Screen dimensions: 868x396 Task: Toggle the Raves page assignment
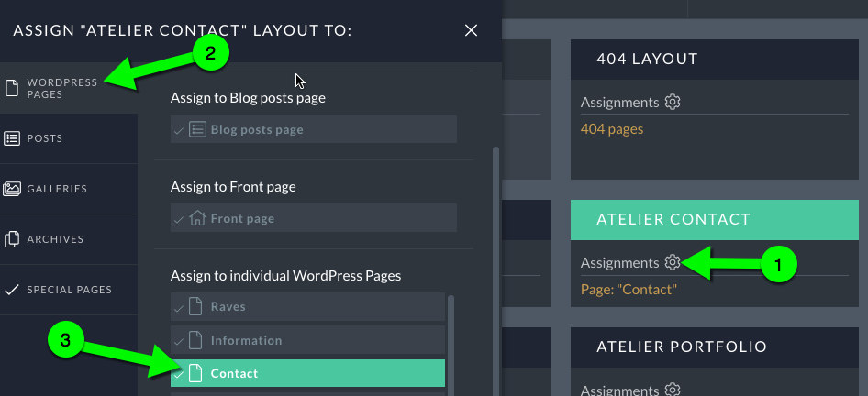coord(307,306)
